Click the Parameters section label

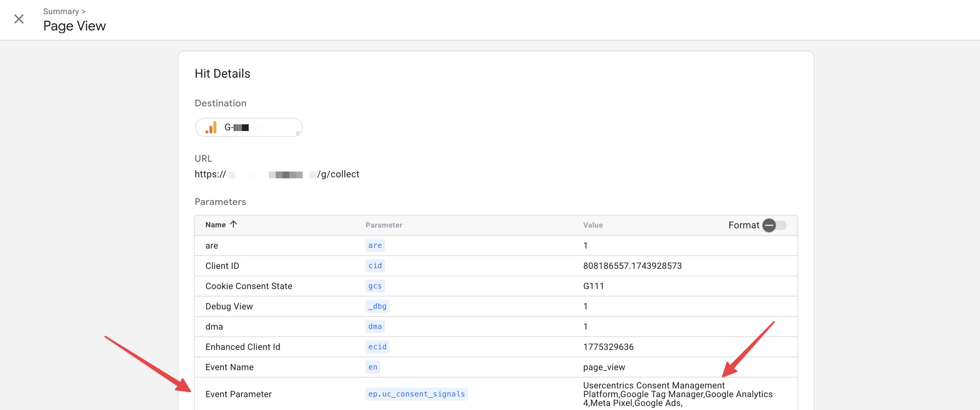(220, 202)
